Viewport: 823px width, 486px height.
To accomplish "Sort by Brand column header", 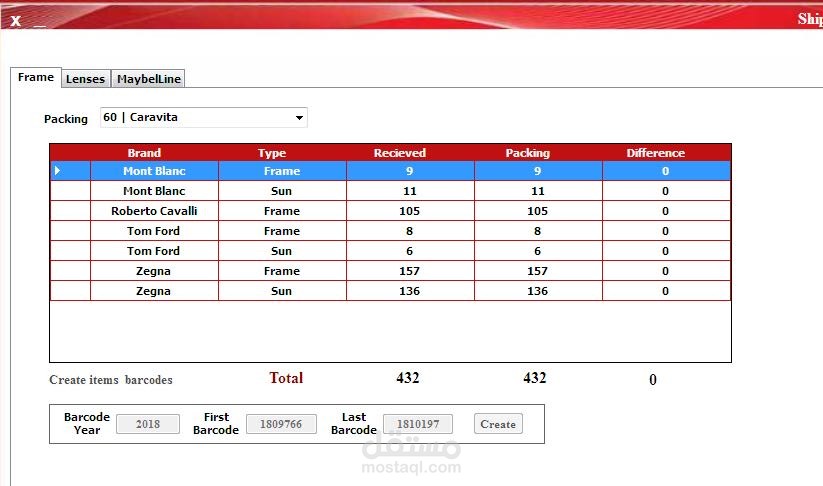I will pos(144,153).
